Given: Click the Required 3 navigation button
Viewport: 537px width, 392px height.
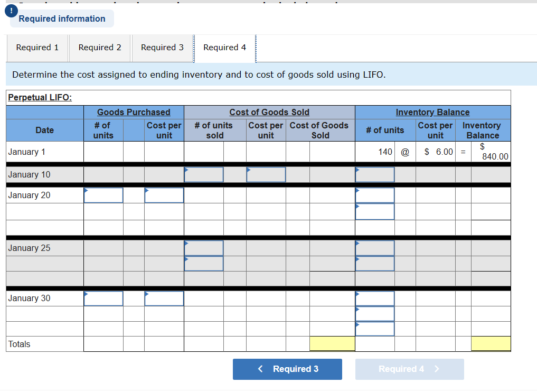Looking at the screenshot, I should pyautogui.click(x=287, y=369).
